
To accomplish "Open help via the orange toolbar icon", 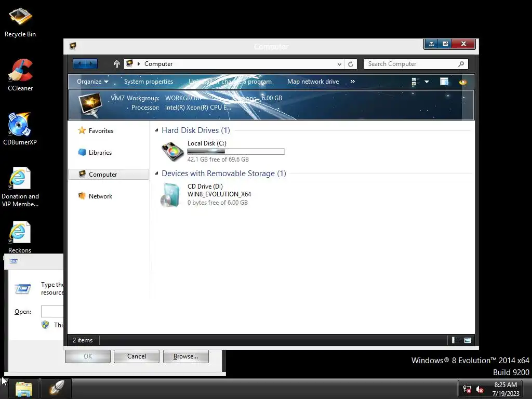I will coord(463,82).
